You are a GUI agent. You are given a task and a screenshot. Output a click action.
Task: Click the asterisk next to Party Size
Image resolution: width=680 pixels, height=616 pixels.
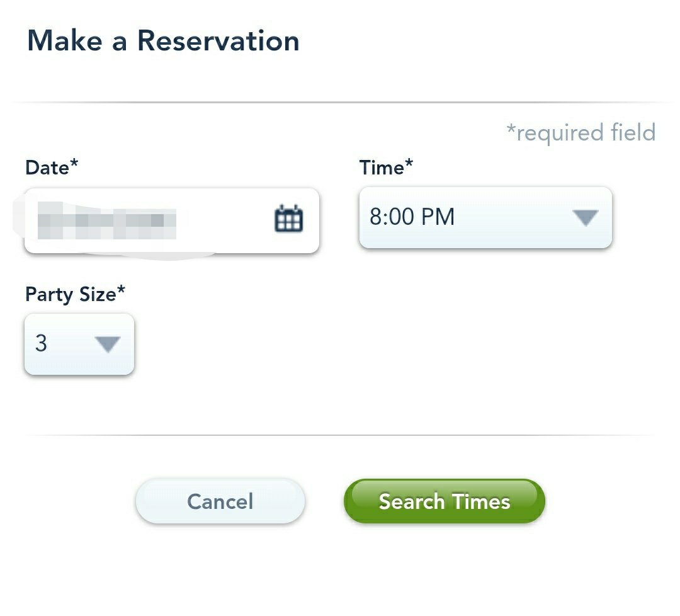122,290
